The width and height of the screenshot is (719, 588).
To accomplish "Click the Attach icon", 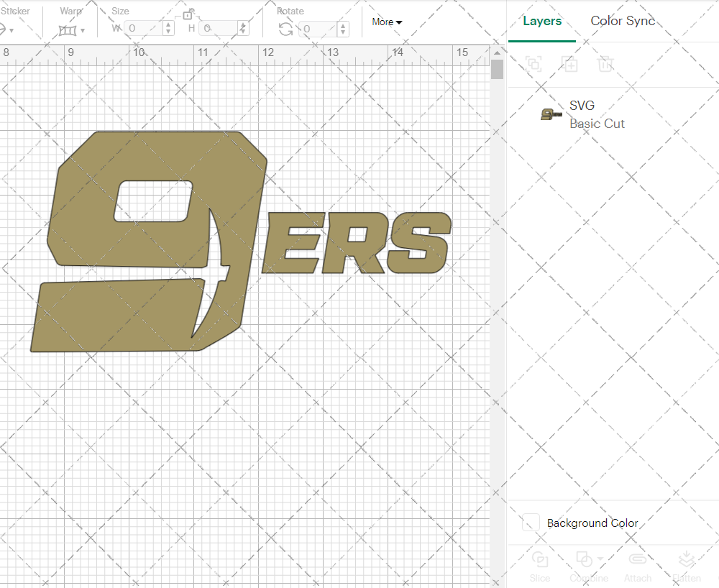I will click(638, 559).
